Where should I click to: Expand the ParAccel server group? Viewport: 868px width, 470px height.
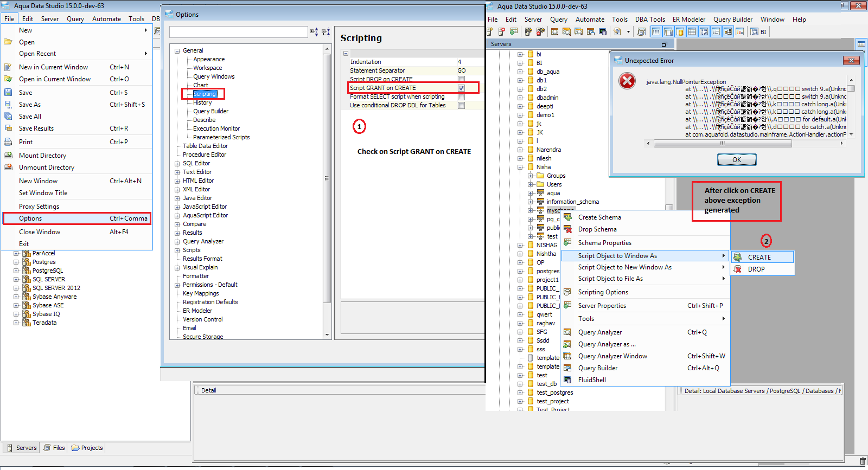[16, 253]
